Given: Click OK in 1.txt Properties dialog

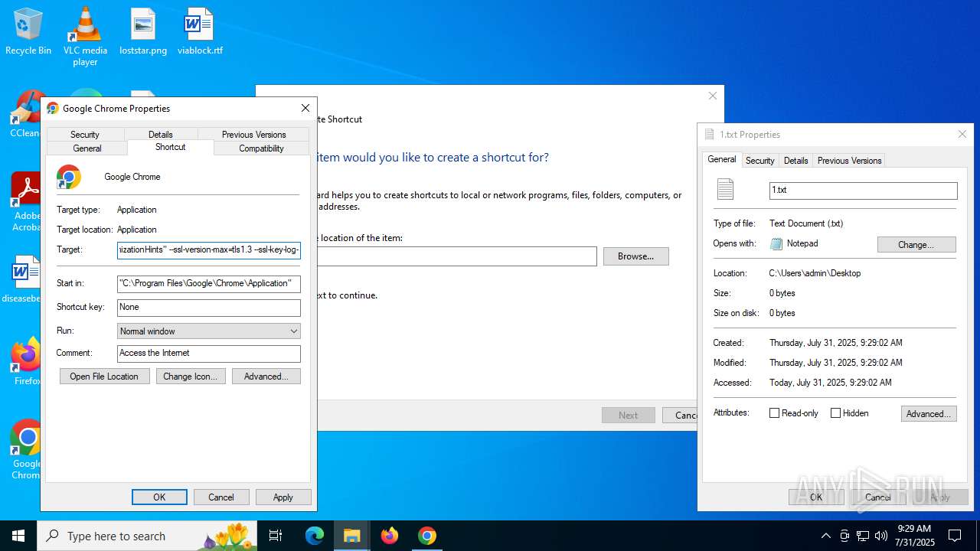Looking at the screenshot, I should click(x=816, y=497).
